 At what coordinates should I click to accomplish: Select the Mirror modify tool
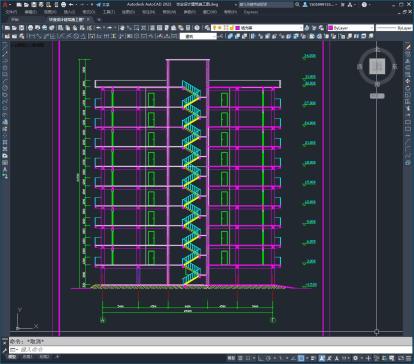click(x=408, y=61)
